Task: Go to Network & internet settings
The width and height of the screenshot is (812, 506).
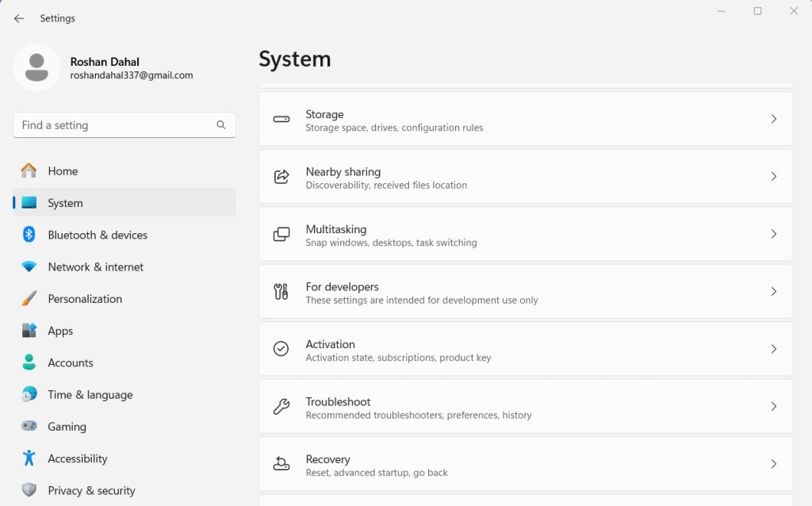Action: pyautogui.click(x=95, y=267)
